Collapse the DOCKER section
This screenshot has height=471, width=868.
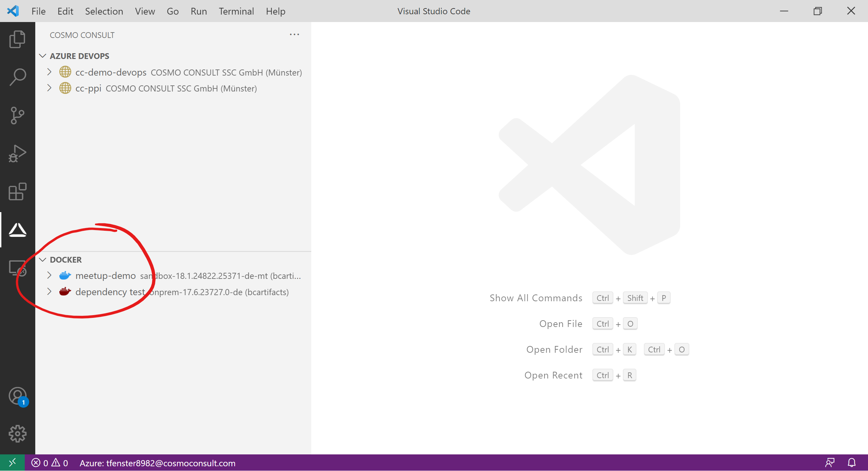(x=43, y=260)
